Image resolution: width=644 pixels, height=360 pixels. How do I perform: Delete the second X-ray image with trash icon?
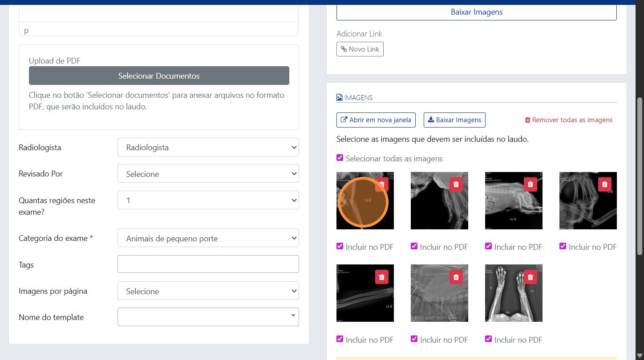[x=456, y=184]
